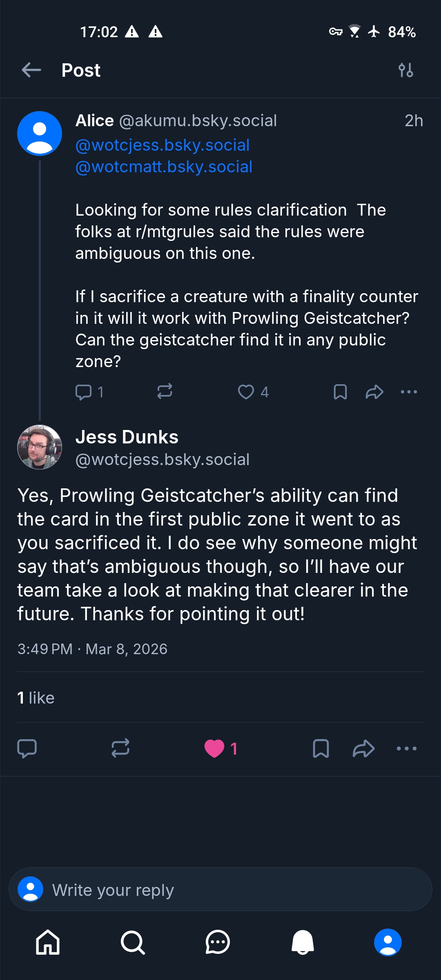Tap Write your reply field
The image size is (441, 980).
tap(220, 889)
